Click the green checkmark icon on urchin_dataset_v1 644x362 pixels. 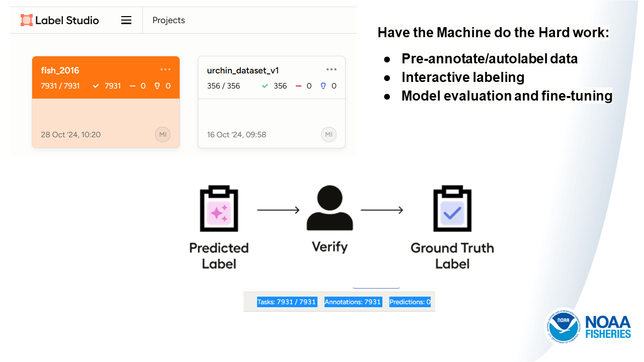265,86
